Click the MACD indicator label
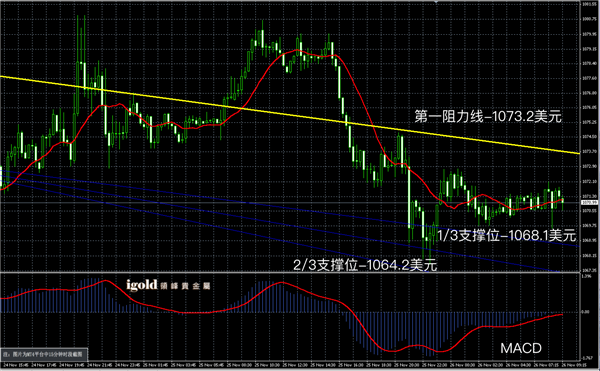600x371 pixels. (521, 348)
